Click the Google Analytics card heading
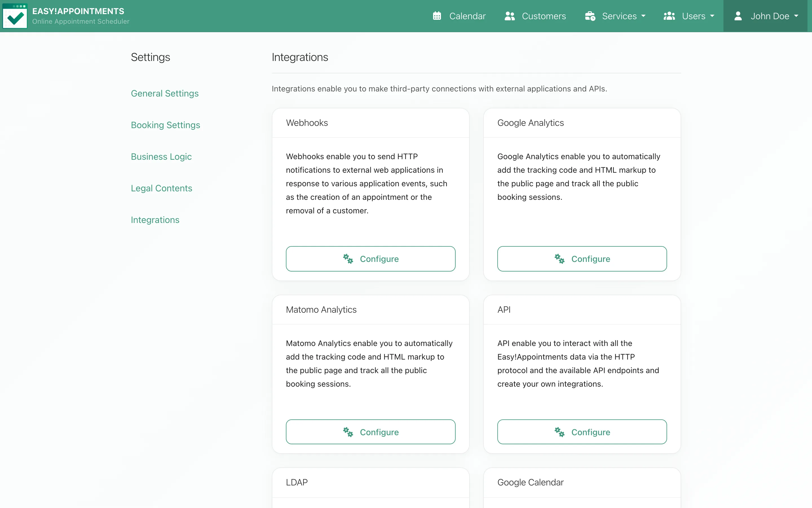 (531, 123)
